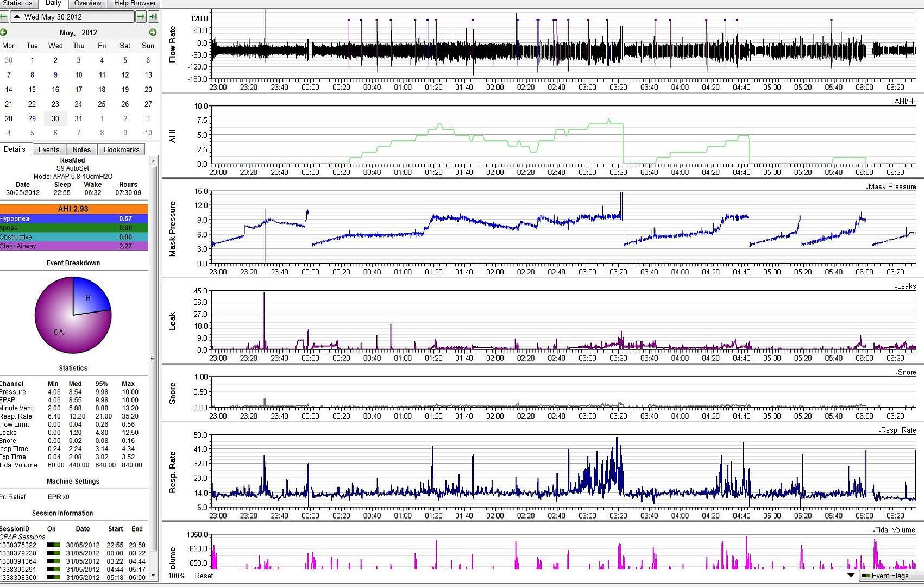924x587 pixels.
Task: Go to next day with right arrow
Action: coord(141,17)
